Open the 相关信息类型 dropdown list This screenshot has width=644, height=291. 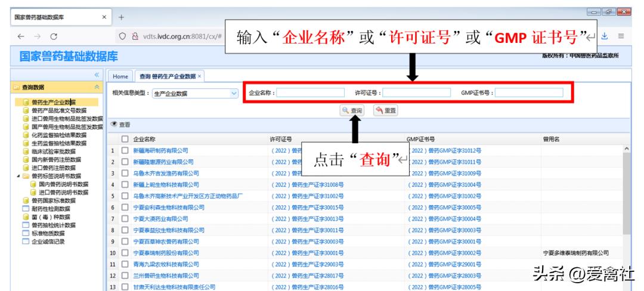coord(234,93)
